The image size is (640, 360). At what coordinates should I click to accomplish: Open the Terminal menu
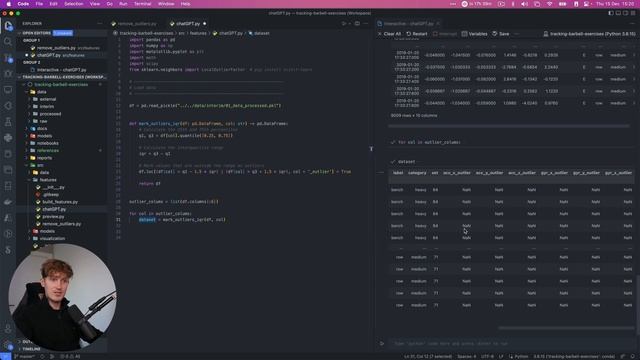(x=142, y=4)
